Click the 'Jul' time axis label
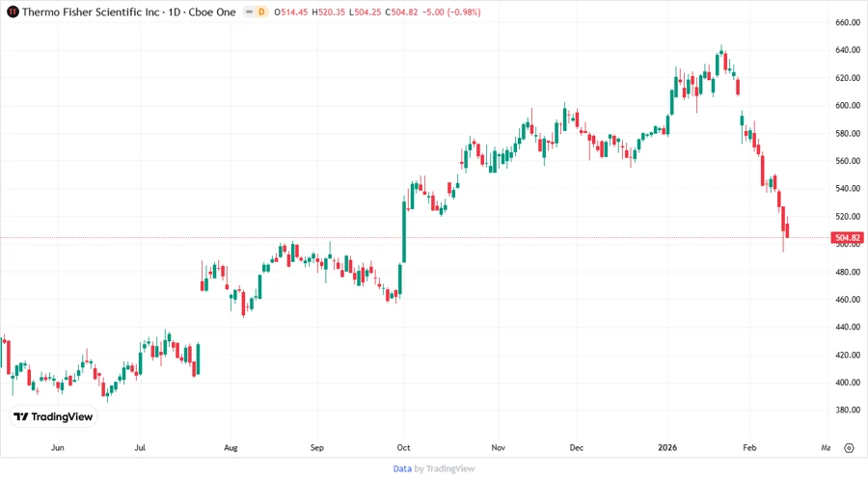 pyautogui.click(x=140, y=447)
